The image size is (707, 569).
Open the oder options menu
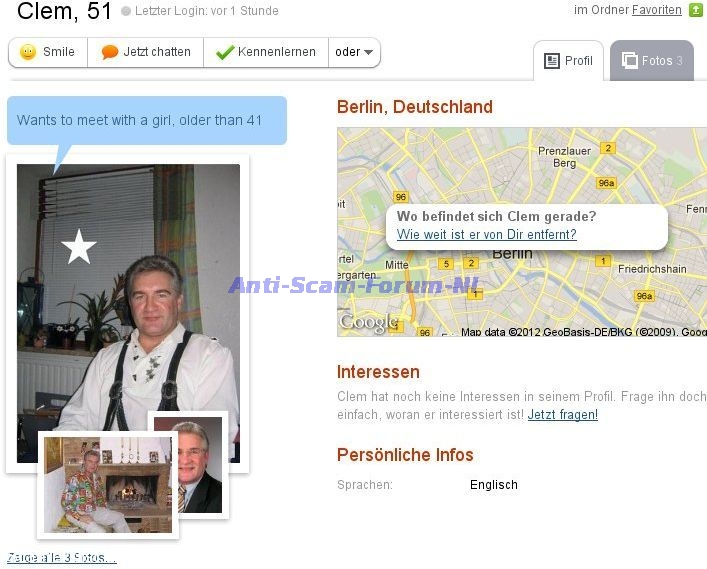click(x=354, y=52)
